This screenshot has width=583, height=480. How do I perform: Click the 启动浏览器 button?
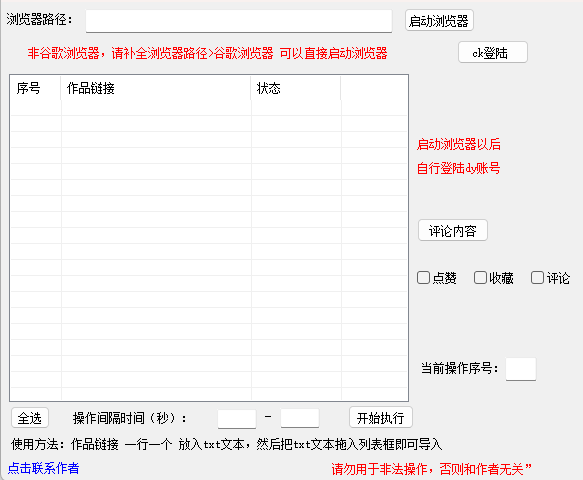[x=439, y=20]
